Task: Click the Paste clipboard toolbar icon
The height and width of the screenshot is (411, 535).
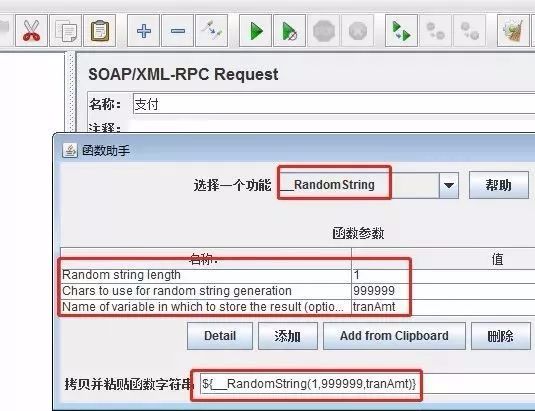Action: click(x=100, y=31)
